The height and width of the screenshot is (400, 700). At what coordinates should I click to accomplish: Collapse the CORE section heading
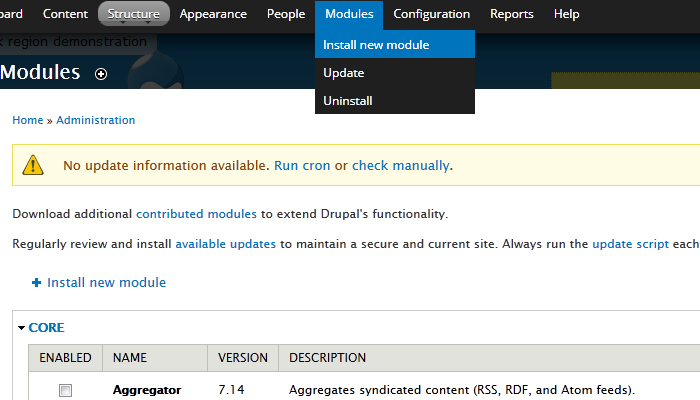pyautogui.click(x=46, y=328)
